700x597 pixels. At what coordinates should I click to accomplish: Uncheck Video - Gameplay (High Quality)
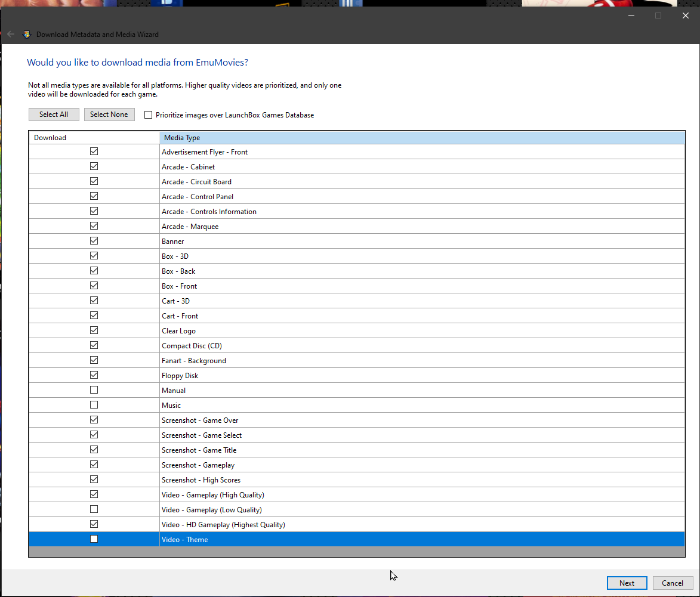coord(94,494)
